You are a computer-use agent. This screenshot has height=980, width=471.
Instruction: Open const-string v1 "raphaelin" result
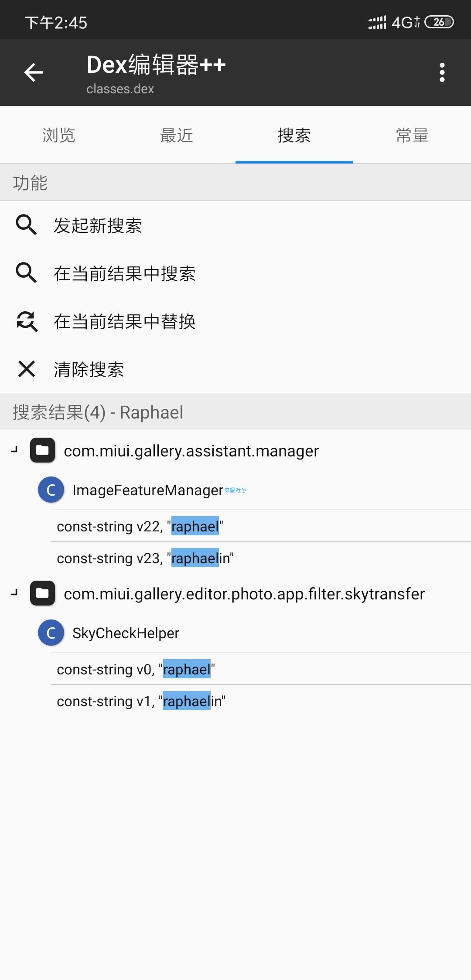tap(261, 701)
